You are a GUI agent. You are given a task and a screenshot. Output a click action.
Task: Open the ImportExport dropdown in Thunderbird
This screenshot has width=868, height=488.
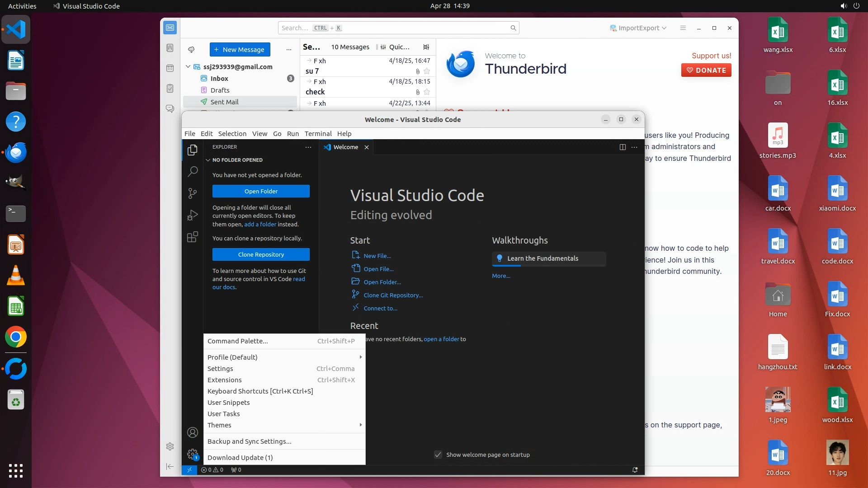point(638,28)
